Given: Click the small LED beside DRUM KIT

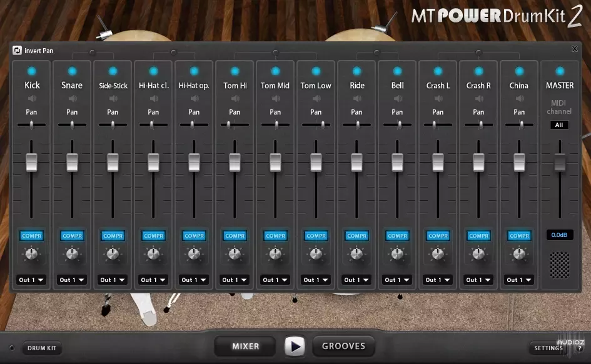Looking at the screenshot, I should click(x=12, y=348).
